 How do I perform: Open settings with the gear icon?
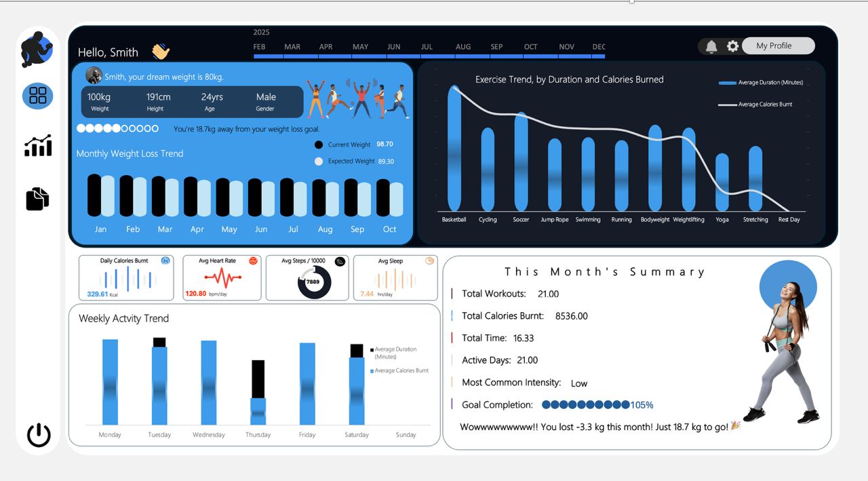click(x=732, y=46)
